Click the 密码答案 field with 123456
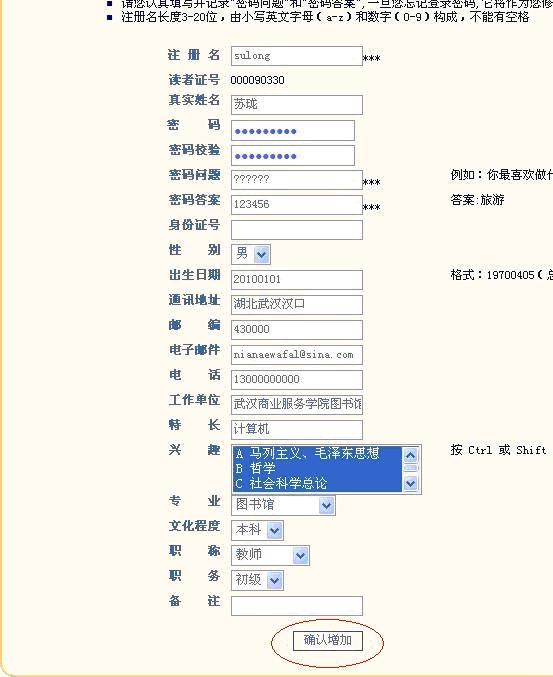This screenshot has width=553, height=677. pyautogui.click(x=297, y=205)
